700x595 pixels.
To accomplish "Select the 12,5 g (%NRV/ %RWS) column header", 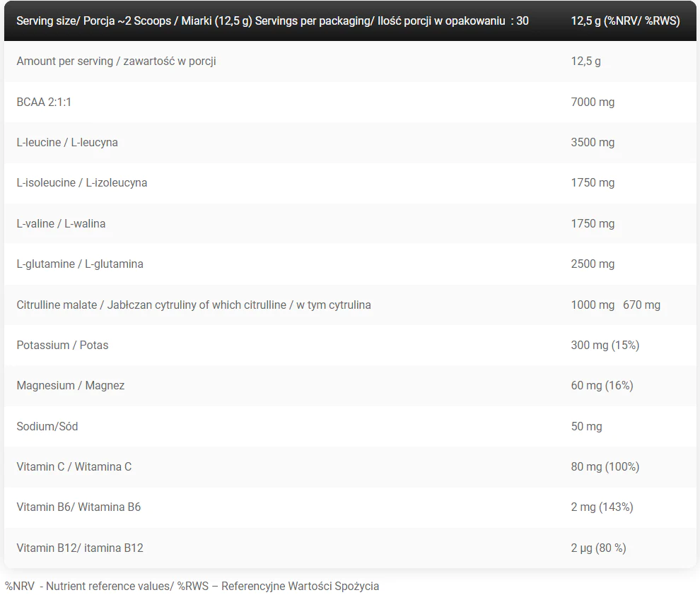I will click(x=626, y=21).
